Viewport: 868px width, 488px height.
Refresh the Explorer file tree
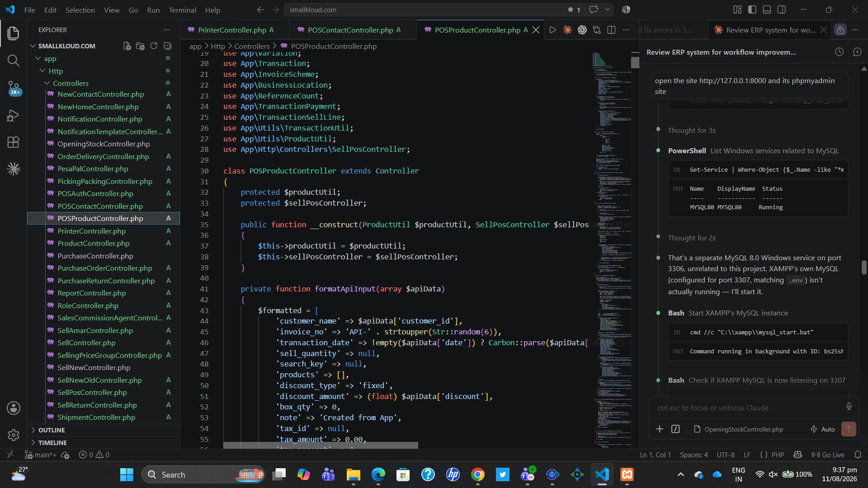point(154,46)
